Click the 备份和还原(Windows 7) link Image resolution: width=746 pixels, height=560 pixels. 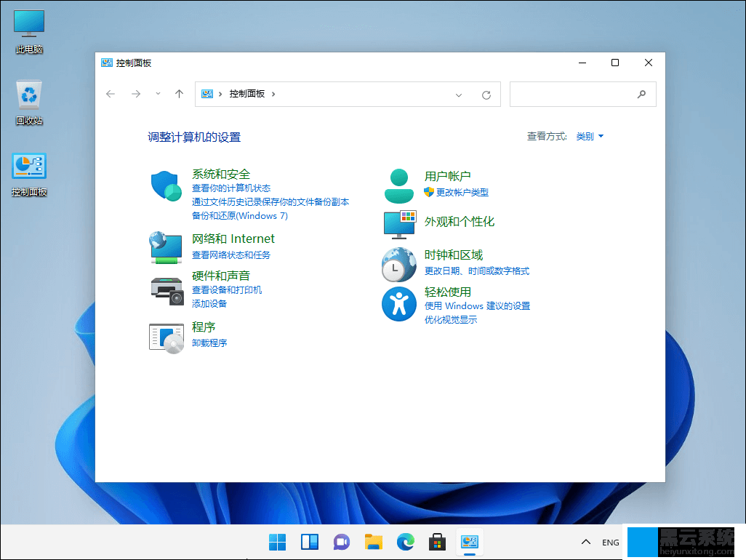pyautogui.click(x=239, y=216)
